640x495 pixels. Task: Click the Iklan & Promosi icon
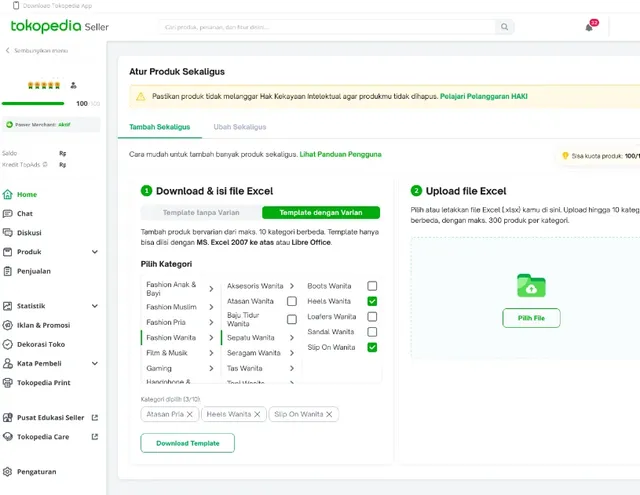click(x=7, y=325)
